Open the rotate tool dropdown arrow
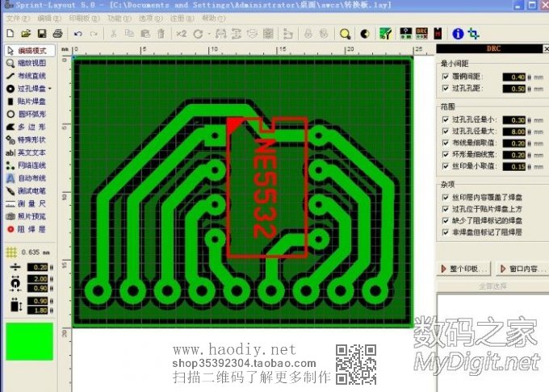This screenshot has width=549, height=392. pos(209,34)
